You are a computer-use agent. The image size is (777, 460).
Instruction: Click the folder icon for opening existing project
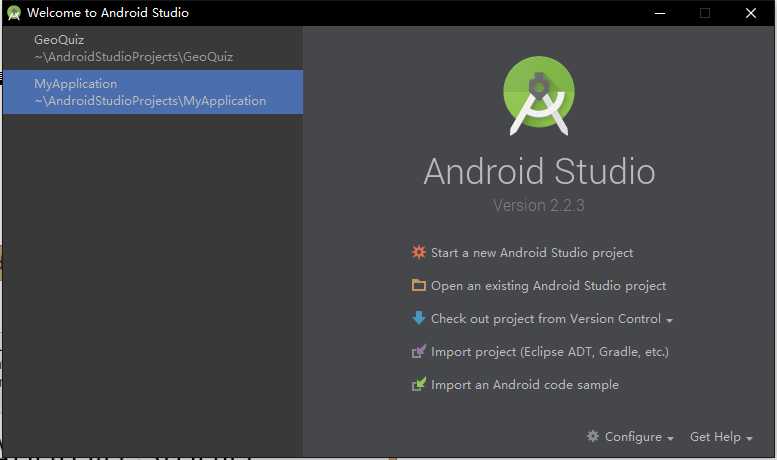(419, 285)
